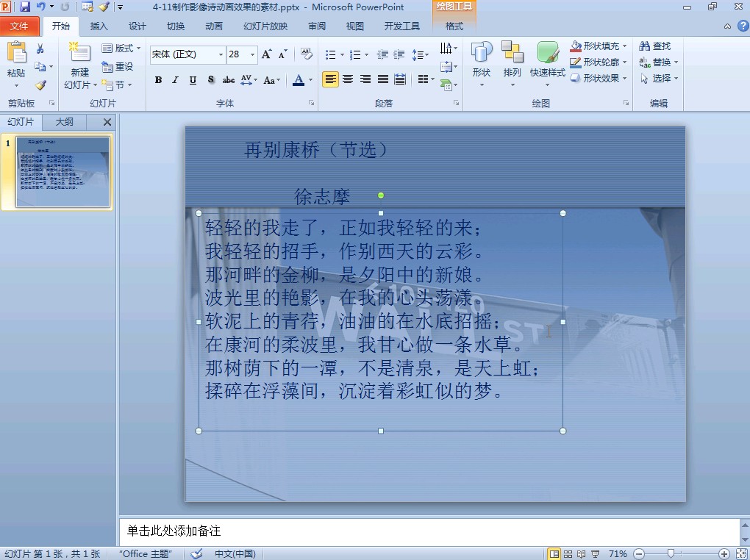The height and width of the screenshot is (560, 750).
Task: Click the Save icon in quick access toolbar
Action: point(25,7)
